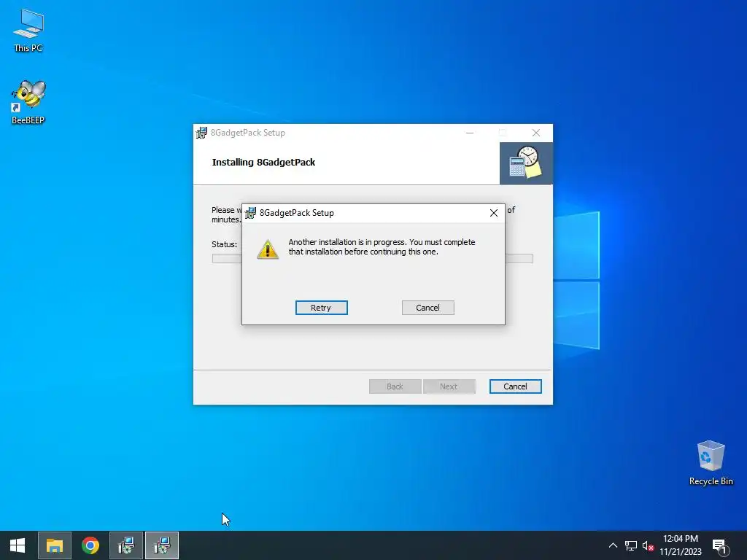Show hidden system tray icons
The height and width of the screenshot is (560, 747).
(613, 545)
